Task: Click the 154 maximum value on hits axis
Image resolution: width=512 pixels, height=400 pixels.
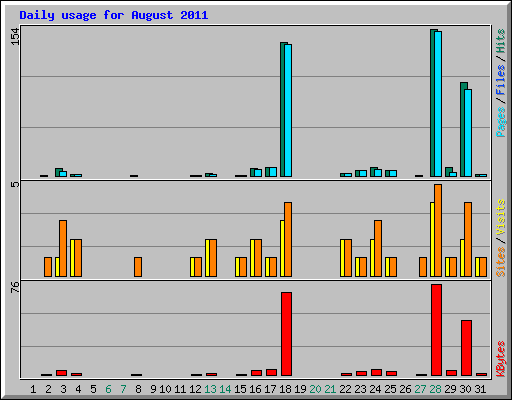Action: [15, 37]
